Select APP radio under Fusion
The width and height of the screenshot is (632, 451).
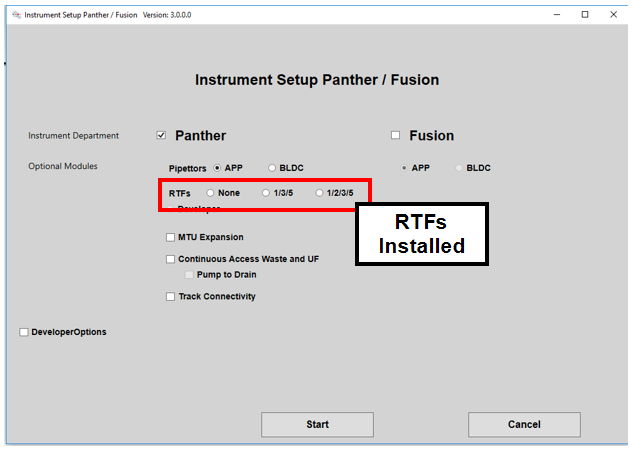pos(403,168)
